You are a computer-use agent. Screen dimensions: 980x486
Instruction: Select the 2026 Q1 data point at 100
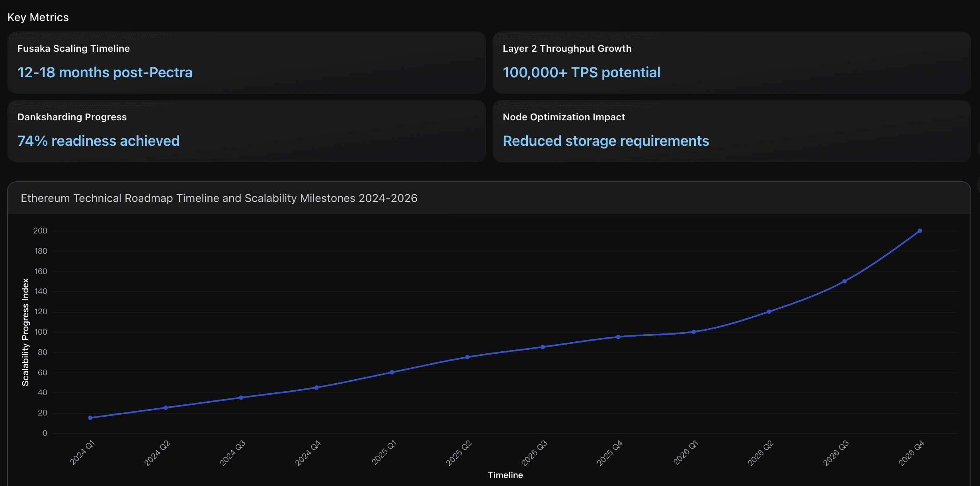[694, 332]
